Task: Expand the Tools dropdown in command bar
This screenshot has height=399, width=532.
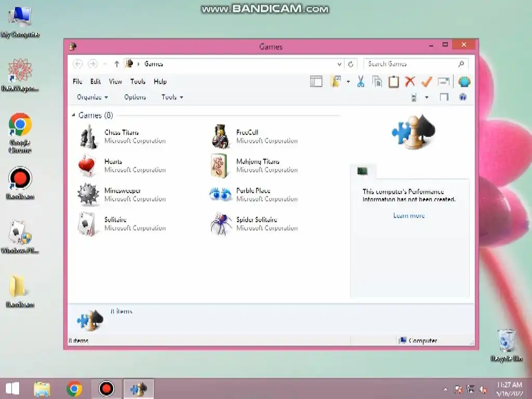Action: (172, 97)
